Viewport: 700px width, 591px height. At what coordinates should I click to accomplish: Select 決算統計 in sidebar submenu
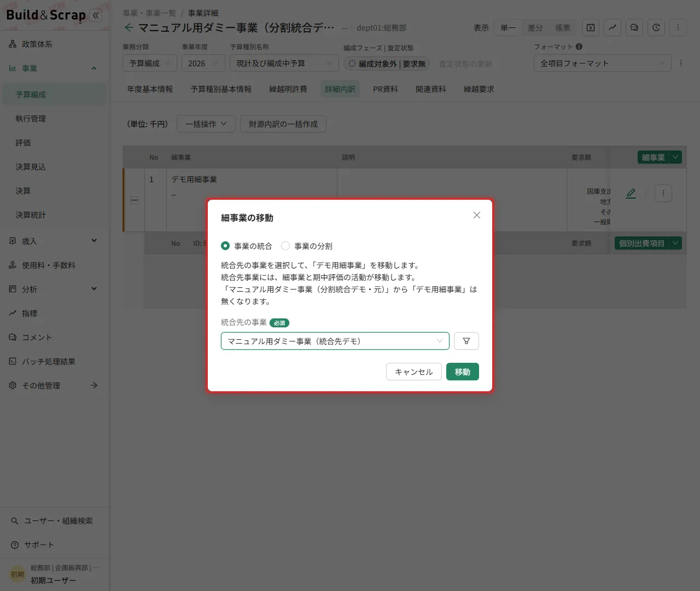(x=54, y=215)
